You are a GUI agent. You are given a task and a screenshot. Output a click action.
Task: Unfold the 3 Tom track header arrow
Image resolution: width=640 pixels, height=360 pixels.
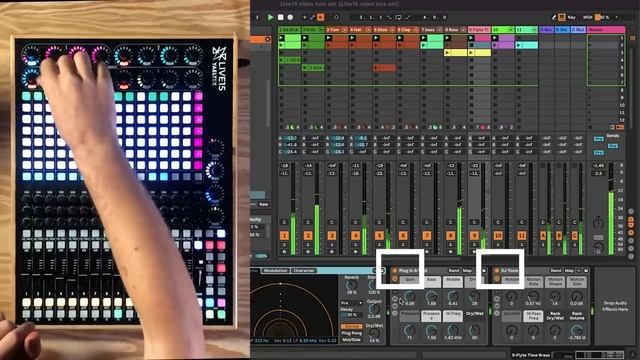point(345,30)
